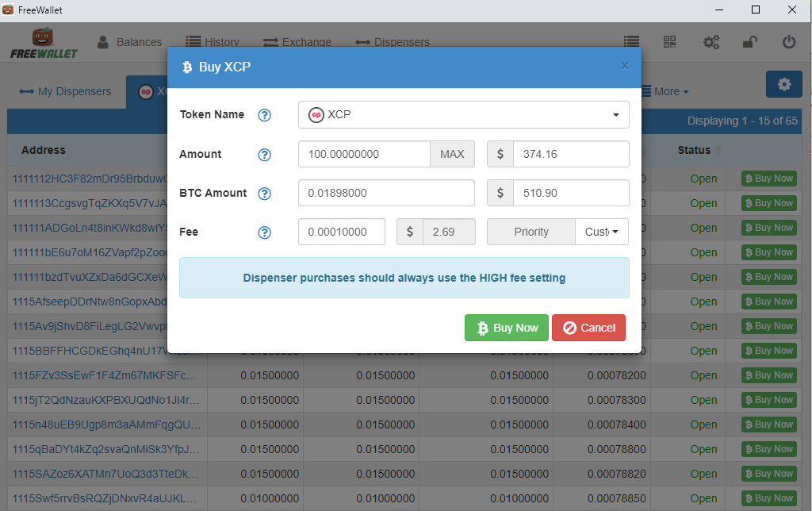
Task: Buy Now from dispenser 1115FZv3SsEwF1F4Zm67MKFSFc
Action: pos(768,375)
